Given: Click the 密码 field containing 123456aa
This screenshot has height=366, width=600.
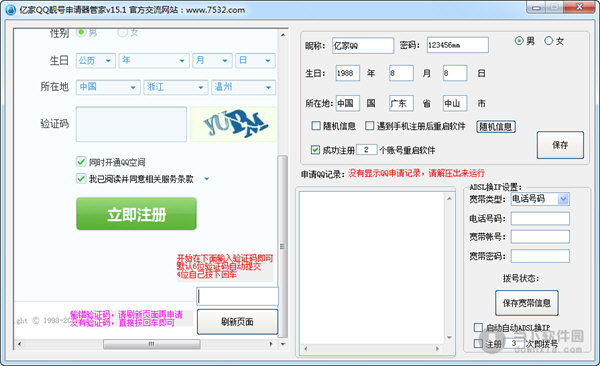Looking at the screenshot, I should [458, 45].
